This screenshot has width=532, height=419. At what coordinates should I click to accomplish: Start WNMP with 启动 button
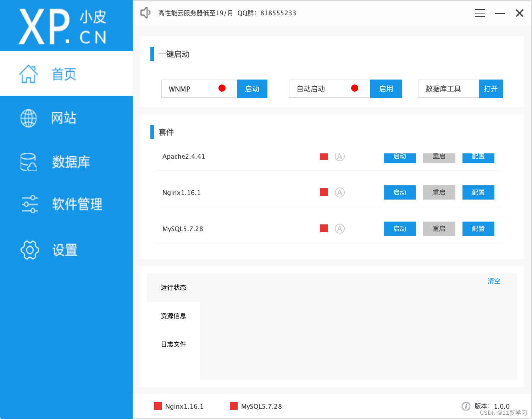252,89
